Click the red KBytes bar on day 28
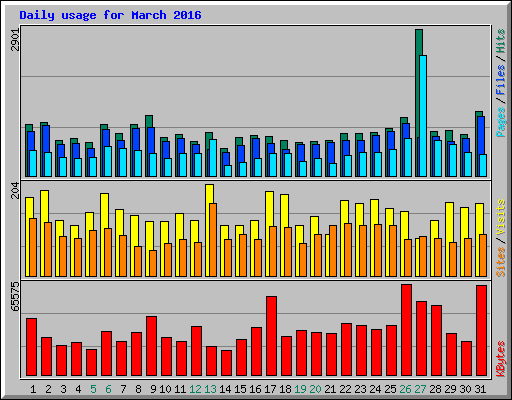 (436, 340)
